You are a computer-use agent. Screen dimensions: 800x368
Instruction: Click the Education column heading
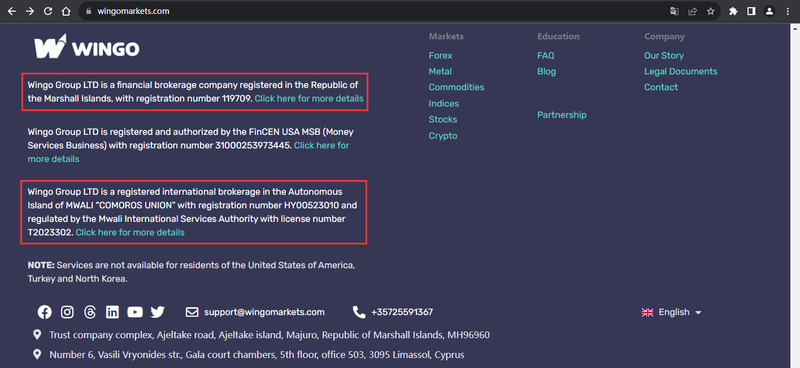pyautogui.click(x=558, y=37)
